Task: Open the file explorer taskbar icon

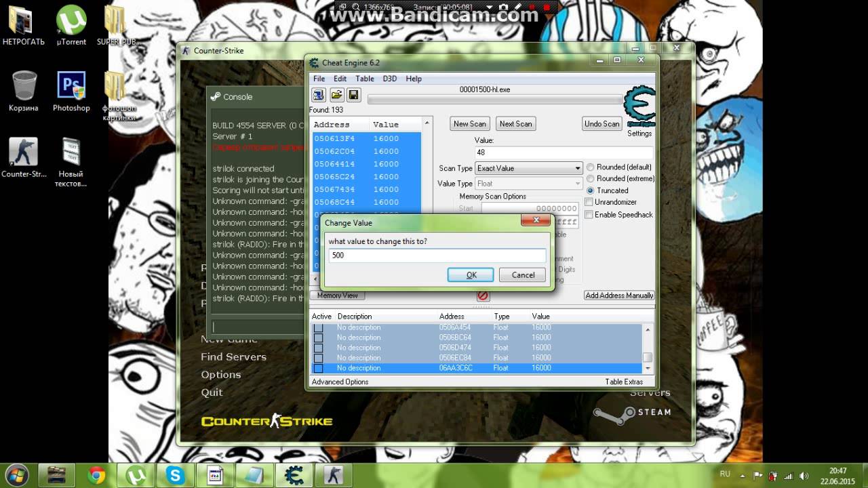Action: (56, 475)
